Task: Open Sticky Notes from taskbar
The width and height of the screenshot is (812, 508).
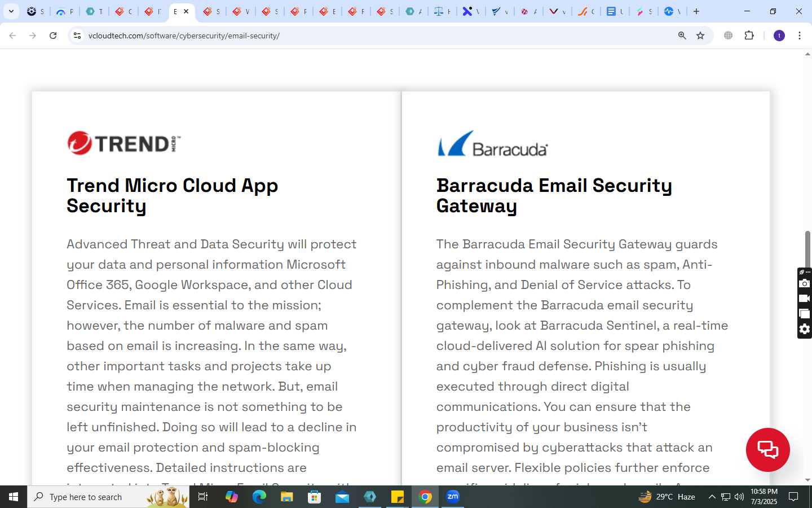Action: [398, 497]
